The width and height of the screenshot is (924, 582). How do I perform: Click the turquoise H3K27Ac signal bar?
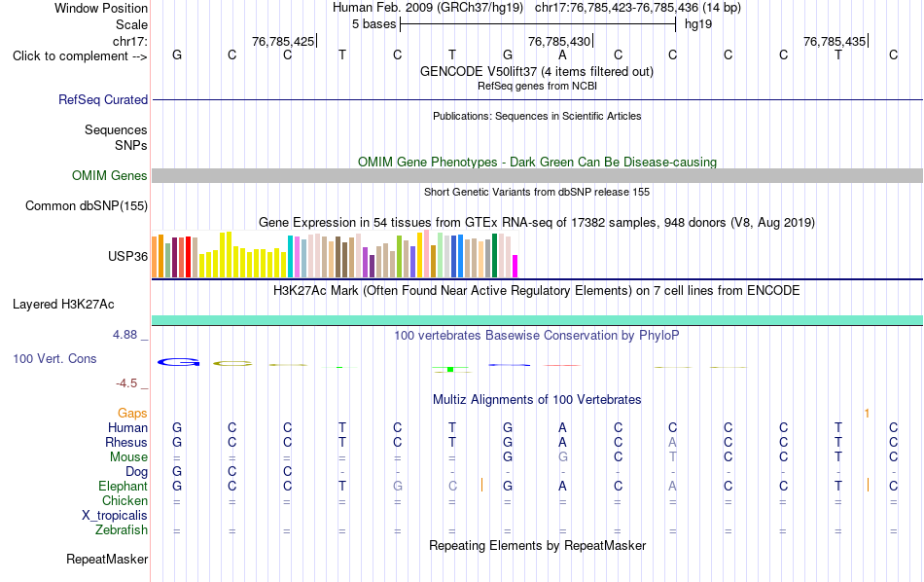[x=538, y=320]
